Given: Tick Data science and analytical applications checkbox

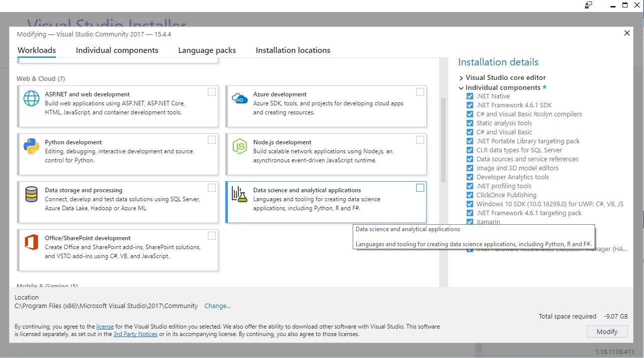Looking at the screenshot, I should pyautogui.click(x=420, y=188).
